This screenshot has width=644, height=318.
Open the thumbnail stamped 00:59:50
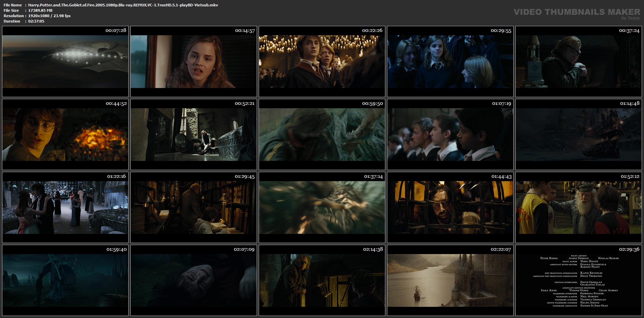point(322,134)
